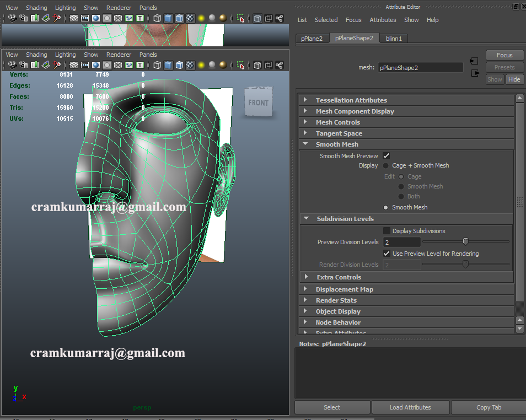The height and width of the screenshot is (420, 526).
Task: Select the wireframe display icon in the viewport toolbar
Action: (x=157, y=66)
